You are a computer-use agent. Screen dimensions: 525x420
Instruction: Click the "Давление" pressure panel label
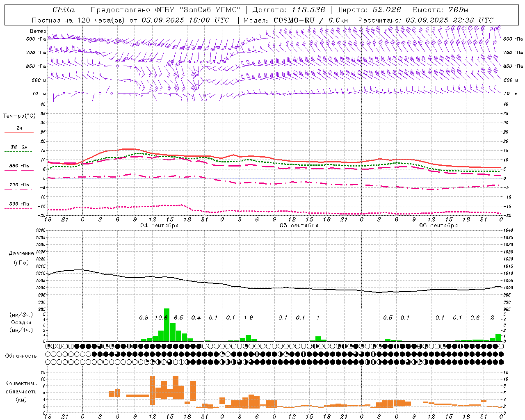point(21,253)
